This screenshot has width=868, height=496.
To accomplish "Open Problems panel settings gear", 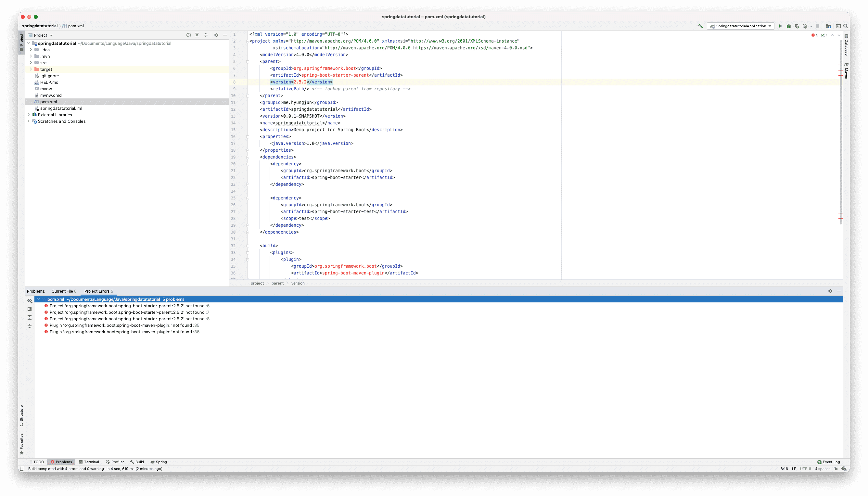I will (830, 291).
